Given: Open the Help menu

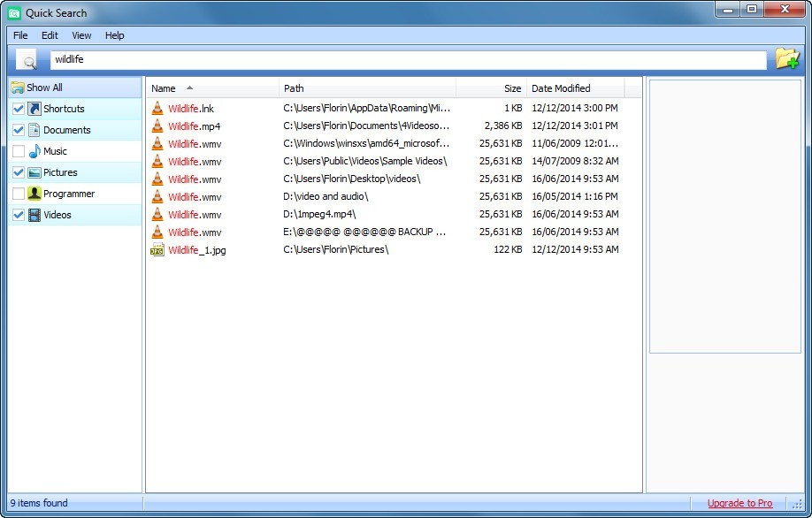Looking at the screenshot, I should click(114, 35).
